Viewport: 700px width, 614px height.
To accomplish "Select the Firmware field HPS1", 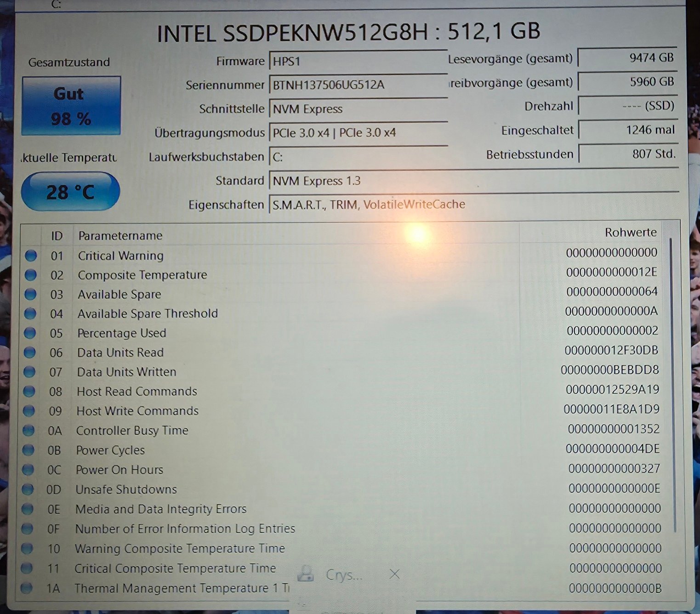I will [x=358, y=61].
